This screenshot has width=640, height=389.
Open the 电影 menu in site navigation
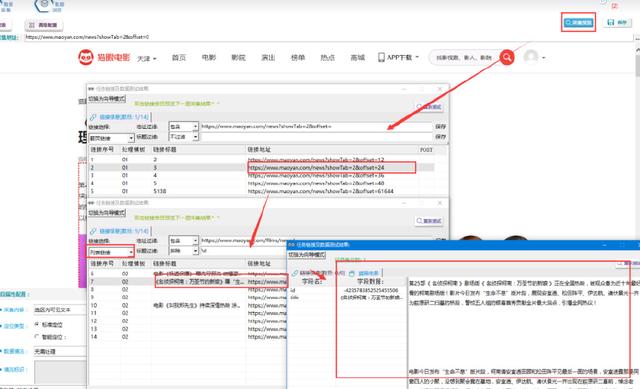[209, 58]
